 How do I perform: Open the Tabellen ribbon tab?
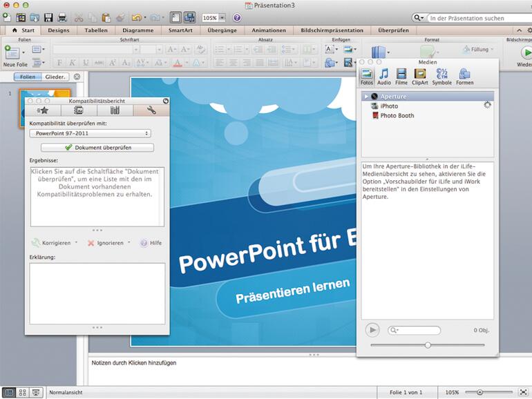click(x=96, y=30)
